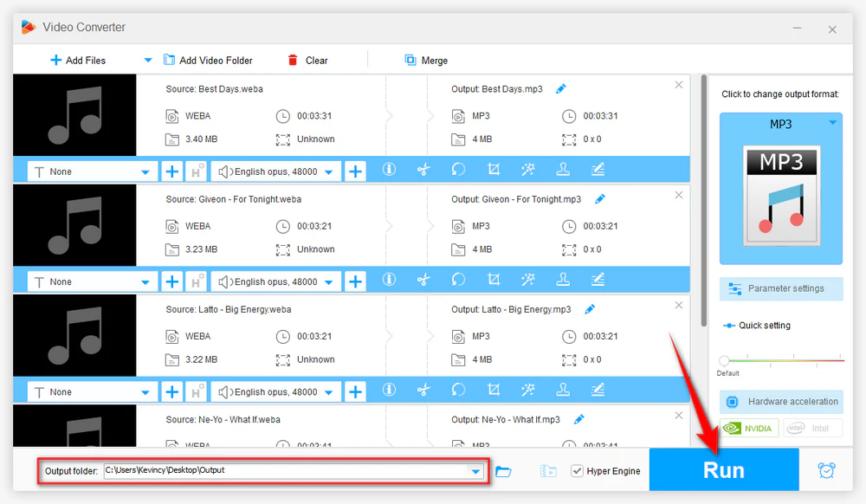This screenshot has width=866, height=504.
Task: Browse output folder using the folder icon
Action: [503, 471]
